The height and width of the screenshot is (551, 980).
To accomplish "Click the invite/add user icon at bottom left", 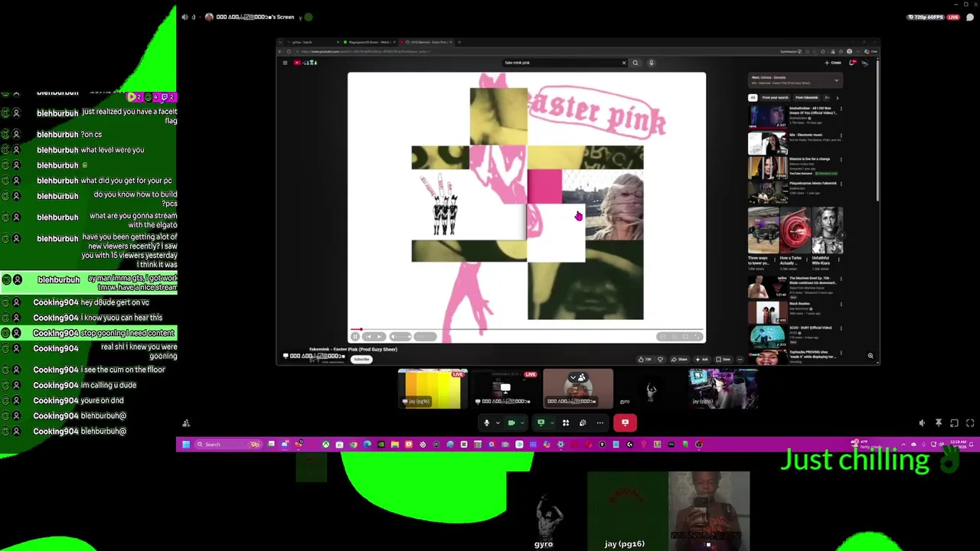I will 185,423.
